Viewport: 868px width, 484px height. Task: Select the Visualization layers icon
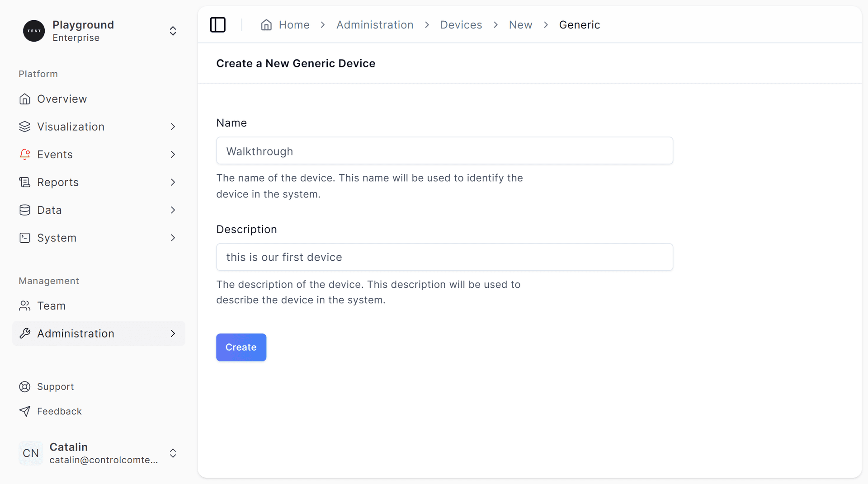(x=25, y=127)
